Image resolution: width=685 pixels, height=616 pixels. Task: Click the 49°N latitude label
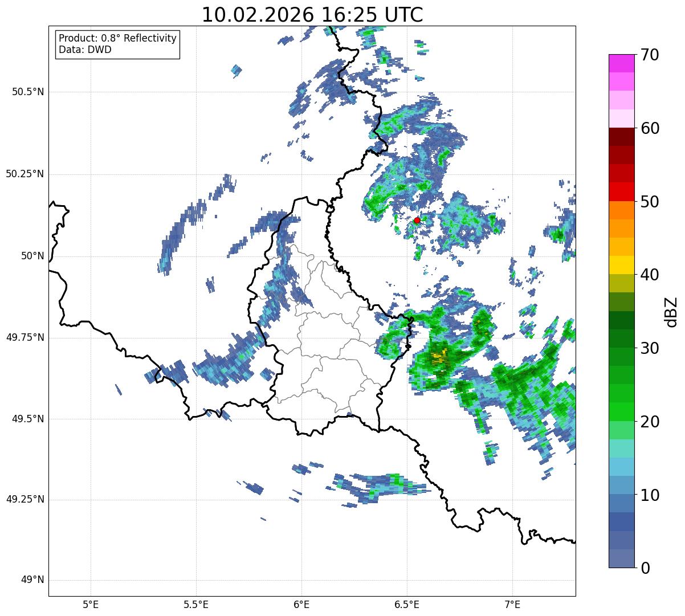32,581
